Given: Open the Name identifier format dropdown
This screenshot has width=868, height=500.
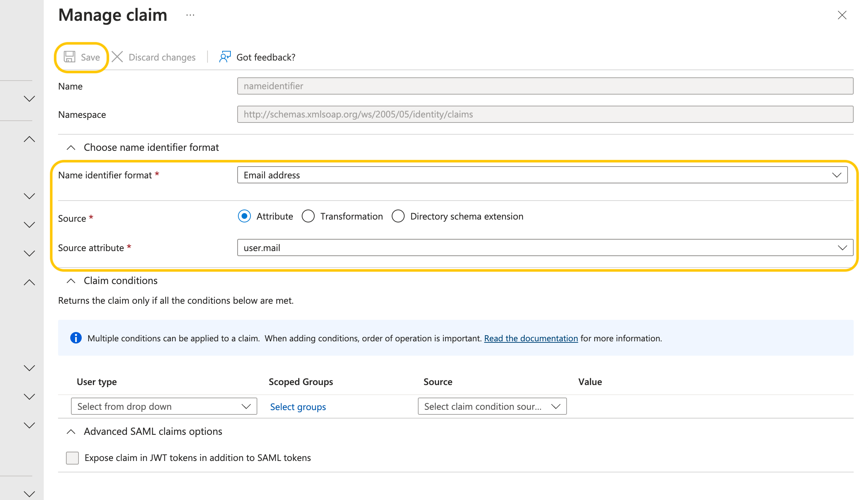Looking at the screenshot, I should (542, 175).
